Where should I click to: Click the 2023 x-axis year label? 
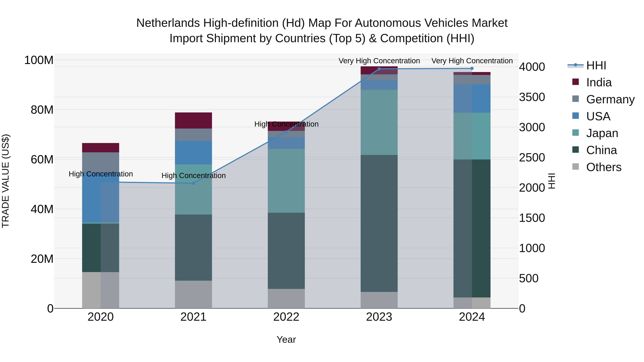(x=379, y=317)
